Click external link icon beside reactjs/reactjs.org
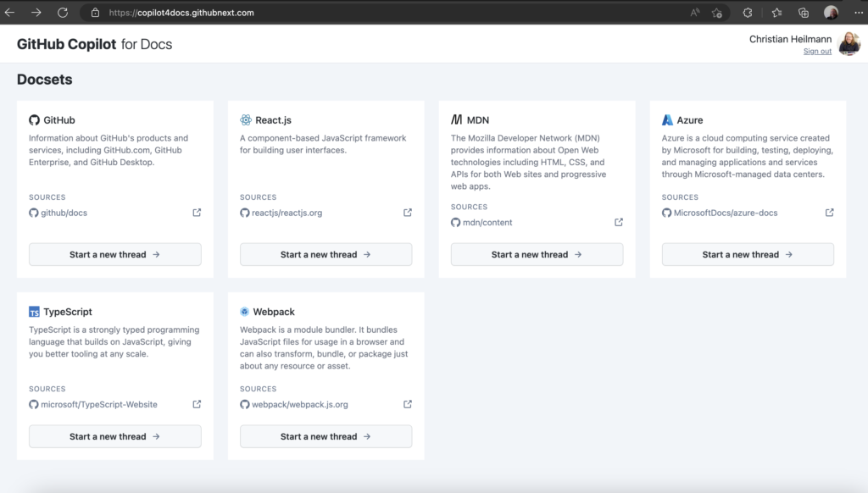Screen dimensions: 868x493 [408, 213]
